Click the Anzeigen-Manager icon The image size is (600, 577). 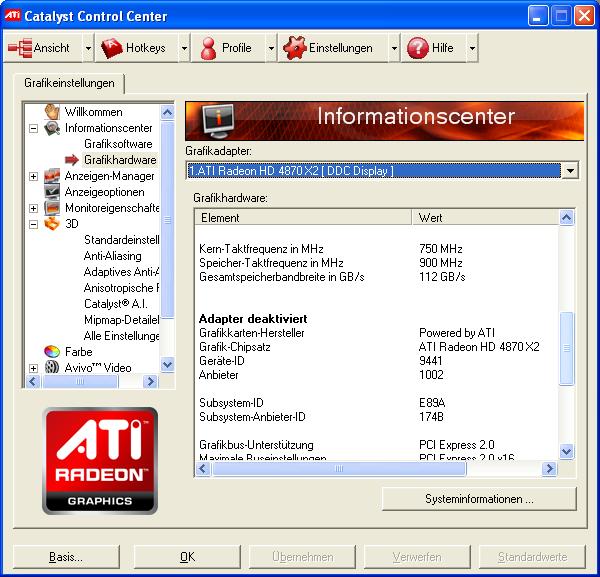52,176
